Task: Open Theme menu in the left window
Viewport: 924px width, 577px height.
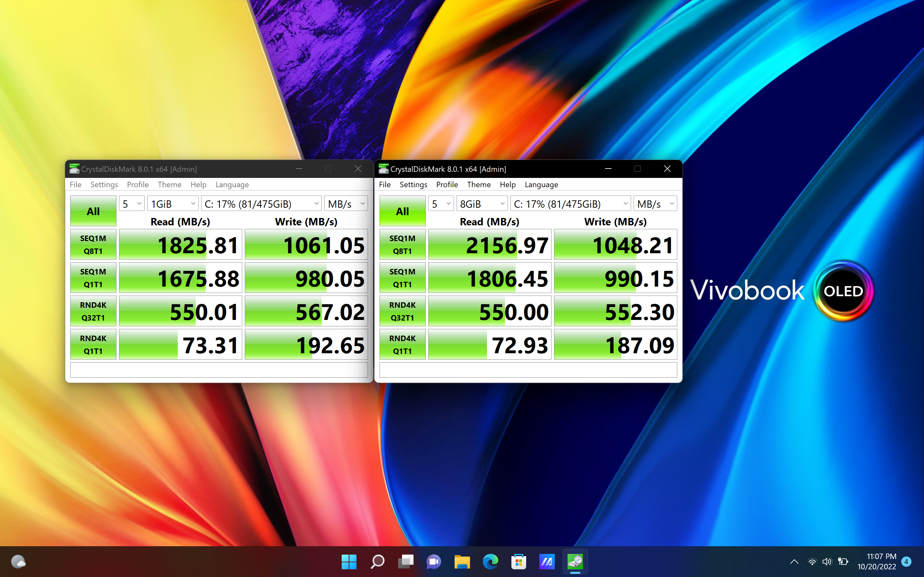Action: point(169,185)
